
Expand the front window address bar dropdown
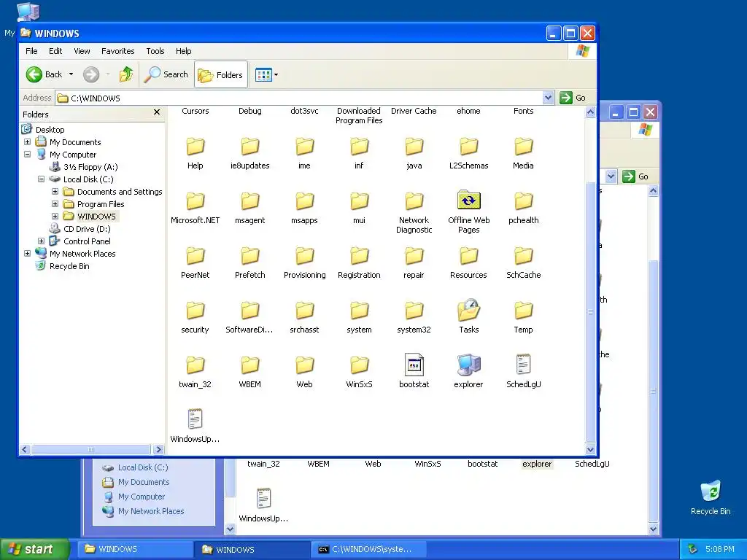548,98
